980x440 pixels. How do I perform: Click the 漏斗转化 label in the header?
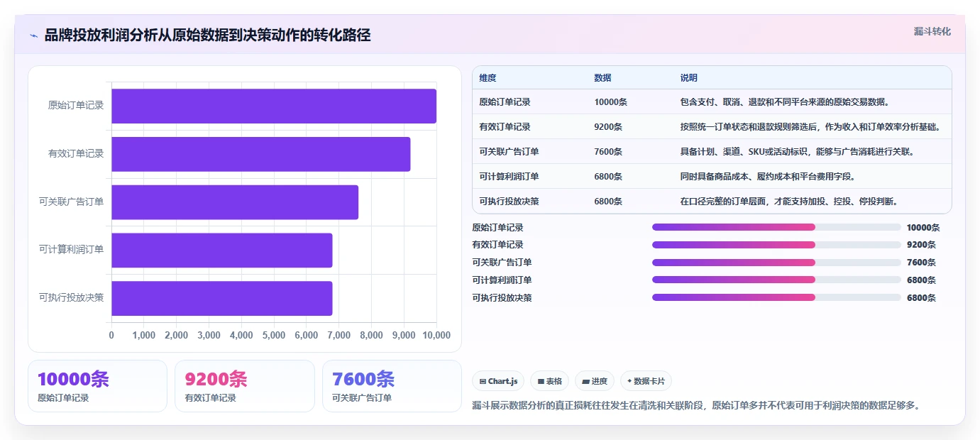pyautogui.click(x=932, y=31)
